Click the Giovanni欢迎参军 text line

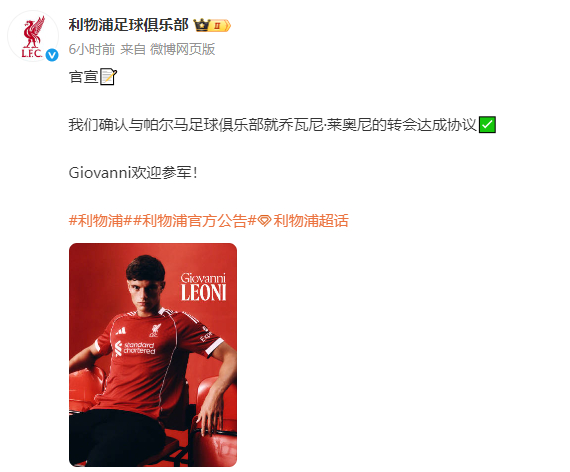coord(133,173)
